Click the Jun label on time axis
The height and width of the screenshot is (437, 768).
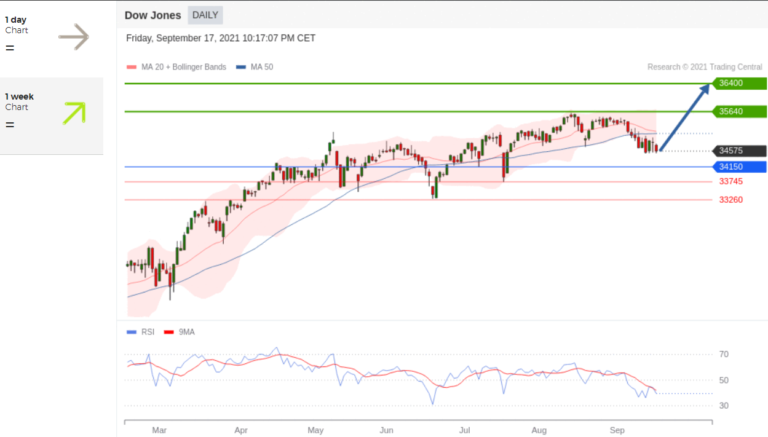click(x=386, y=430)
